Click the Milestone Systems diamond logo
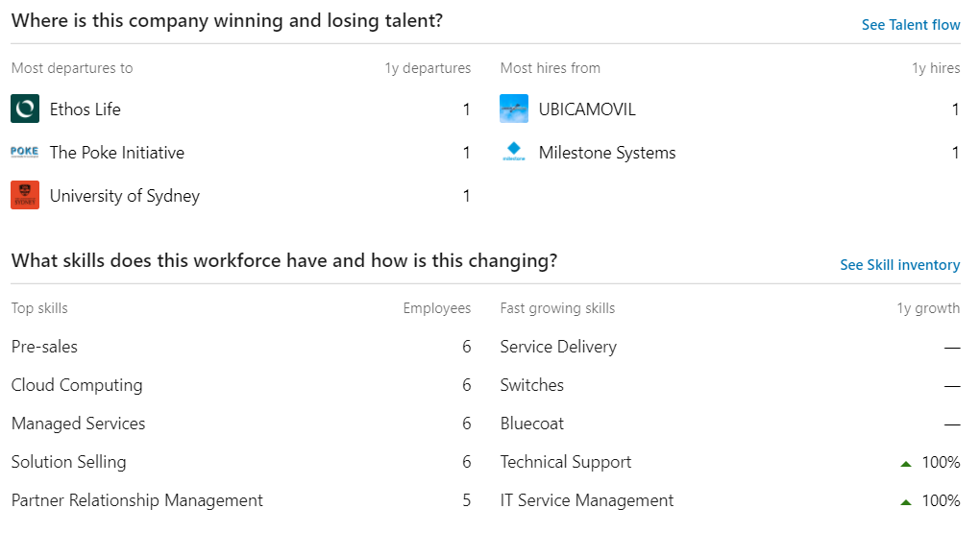Screen dimensions: 980x533 (514, 152)
